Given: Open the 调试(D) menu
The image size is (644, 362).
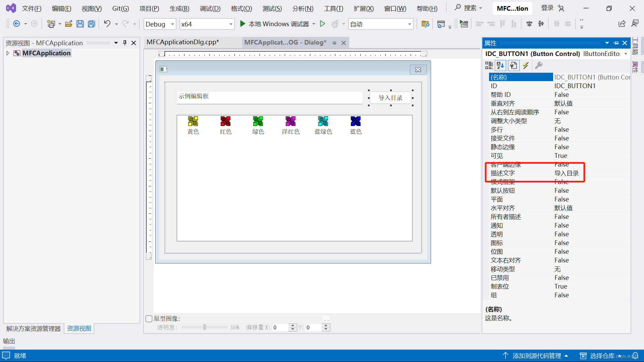Looking at the screenshot, I should [x=210, y=8].
